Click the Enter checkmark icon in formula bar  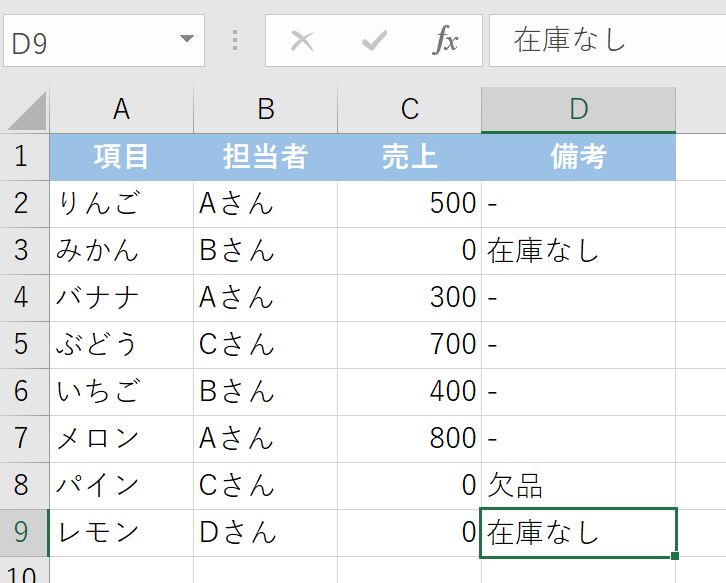pyautogui.click(x=374, y=40)
